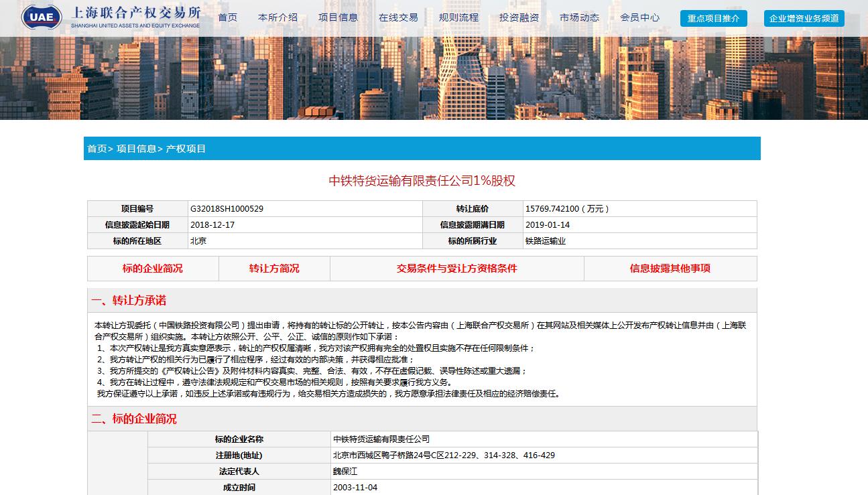868x495 pixels.
Task: Click the 一、转让方承诺 section heading
Action: [129, 300]
